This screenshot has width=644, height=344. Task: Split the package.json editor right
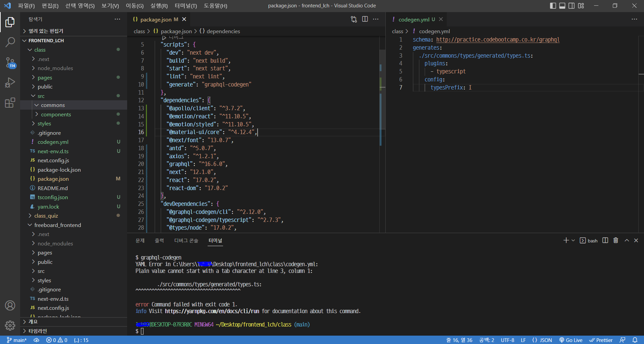[x=365, y=19]
